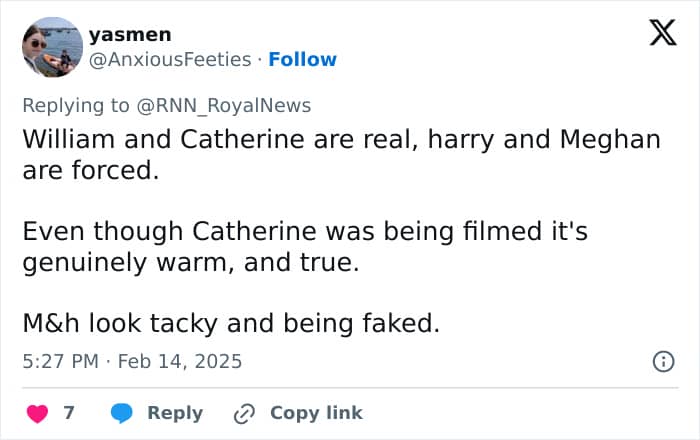
Task: Click the blue reply speech bubble icon
Action: point(122,413)
